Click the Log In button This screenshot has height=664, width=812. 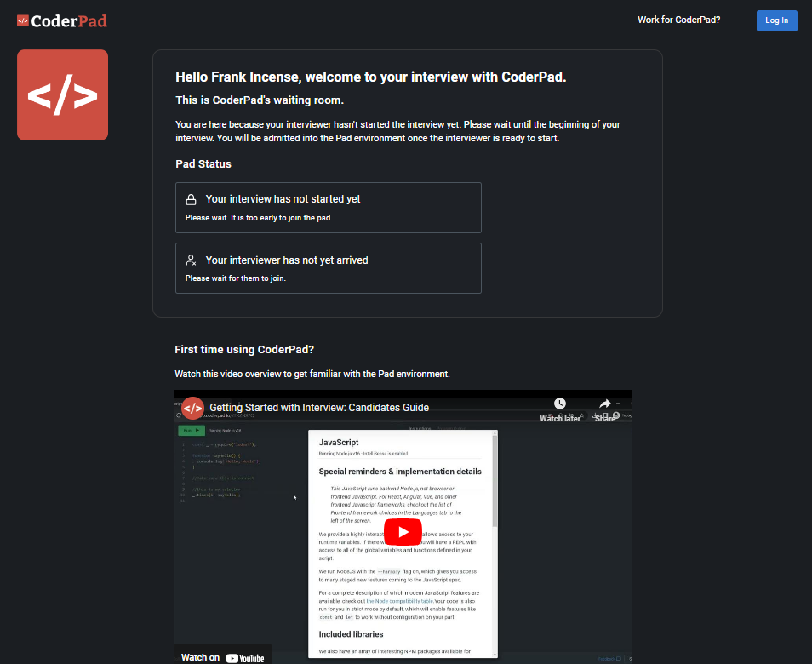coord(776,20)
